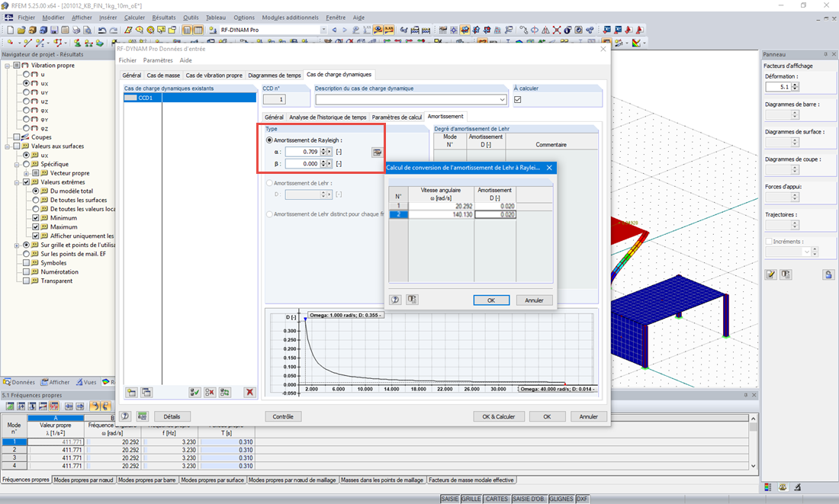Click the lock icon in Panneau
Image resolution: width=839 pixels, height=504 pixels.
click(x=828, y=274)
